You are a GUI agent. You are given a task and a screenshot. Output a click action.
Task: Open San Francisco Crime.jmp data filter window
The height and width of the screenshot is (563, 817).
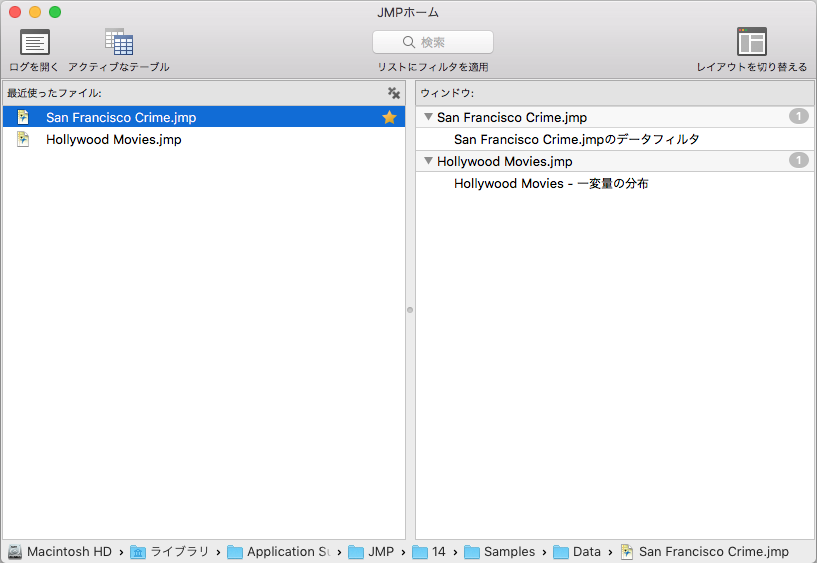(576, 140)
